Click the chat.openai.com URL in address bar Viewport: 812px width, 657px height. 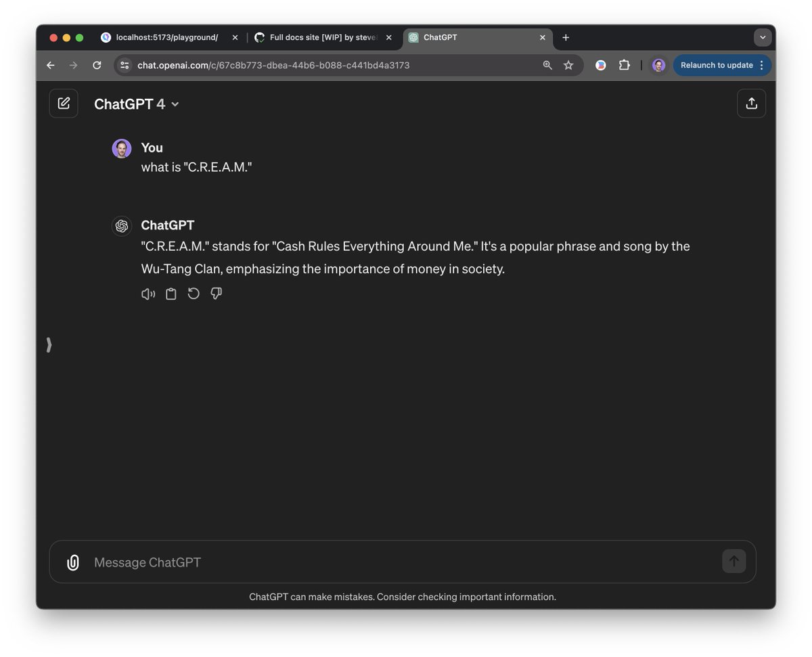pyautogui.click(x=273, y=65)
